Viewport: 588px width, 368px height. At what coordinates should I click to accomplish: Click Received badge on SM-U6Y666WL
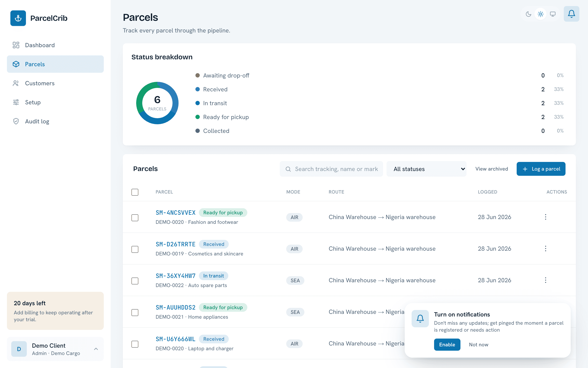[x=214, y=339]
